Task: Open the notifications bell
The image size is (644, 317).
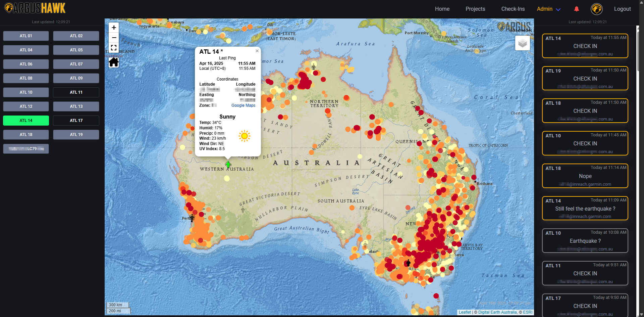Action: (x=576, y=9)
